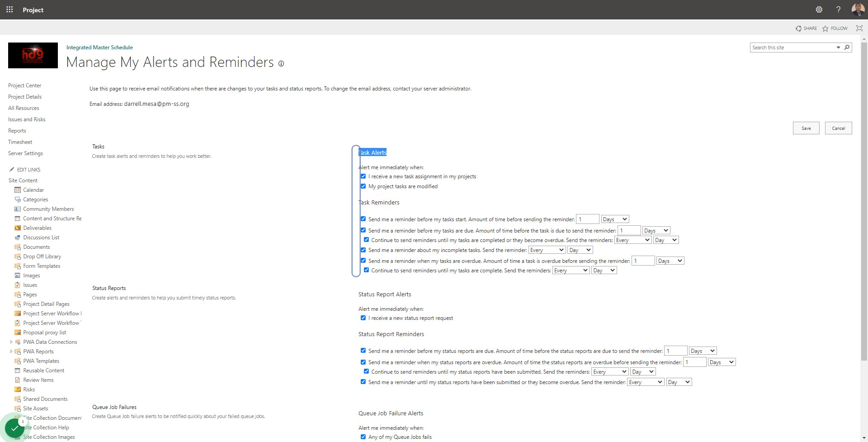
Task: Uncheck 'I receive a new status report request'
Action: [x=363, y=318]
